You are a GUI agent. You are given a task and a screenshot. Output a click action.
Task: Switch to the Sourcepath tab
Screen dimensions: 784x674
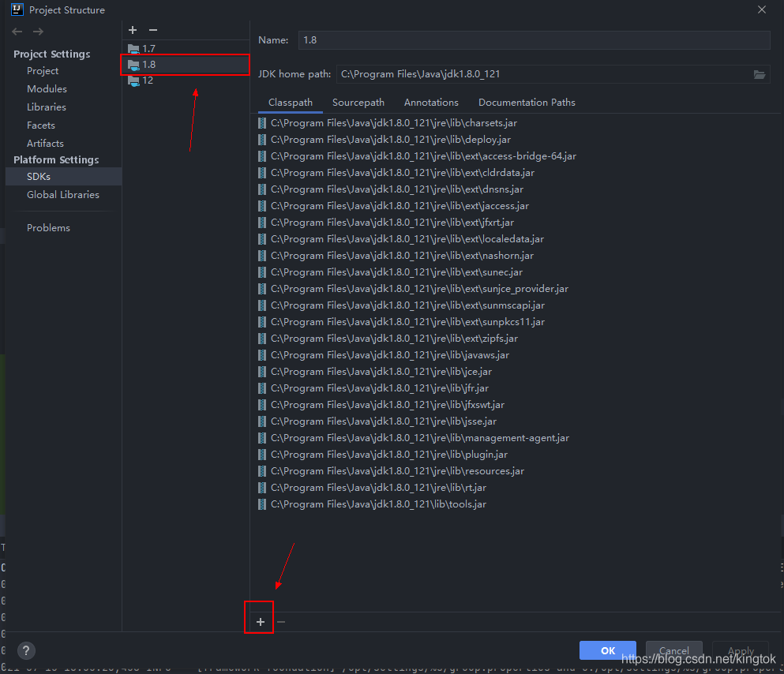coord(358,103)
